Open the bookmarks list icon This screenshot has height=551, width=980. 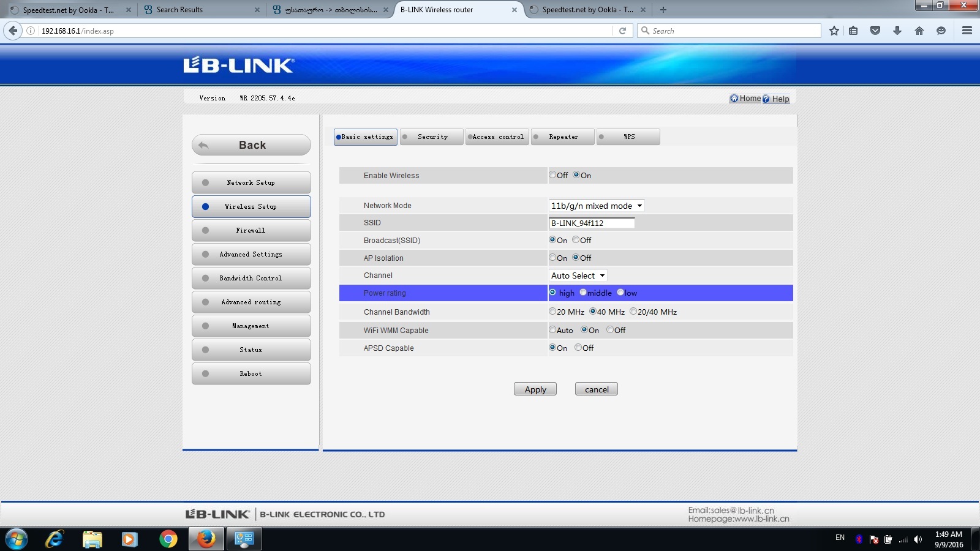click(853, 31)
